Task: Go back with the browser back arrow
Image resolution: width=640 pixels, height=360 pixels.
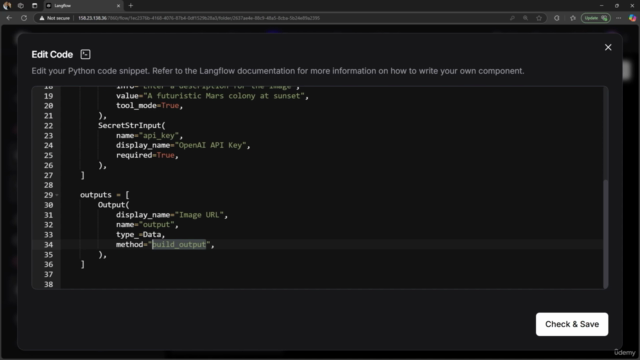Action: click(9, 18)
